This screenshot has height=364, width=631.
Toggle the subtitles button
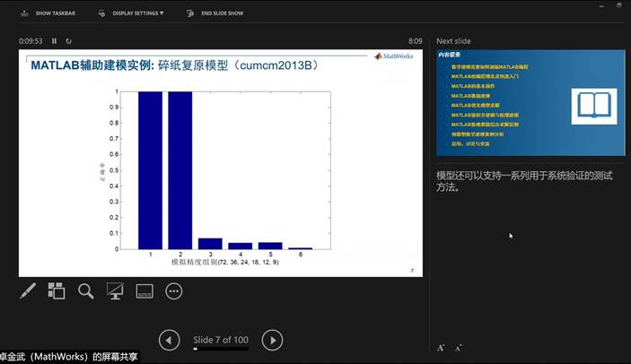145,290
